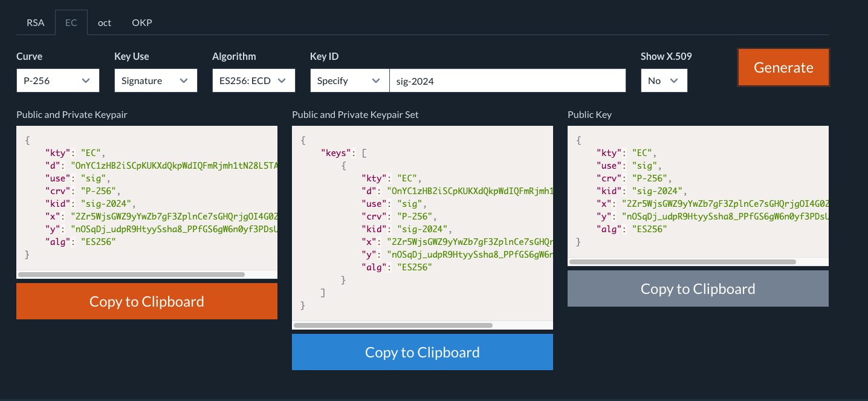Open the oct tab
Screen dimensions: 868x401
[105, 22]
